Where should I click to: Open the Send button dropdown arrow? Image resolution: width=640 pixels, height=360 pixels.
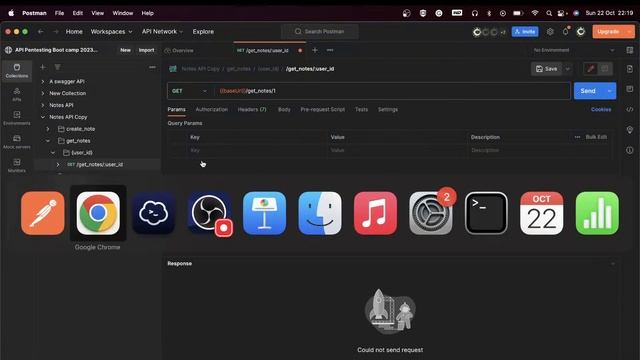pos(609,91)
